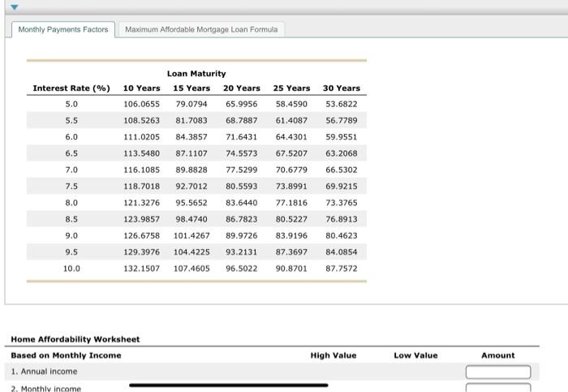Select the 25 Years column header
The height and width of the screenshot is (392, 568).
(x=291, y=88)
